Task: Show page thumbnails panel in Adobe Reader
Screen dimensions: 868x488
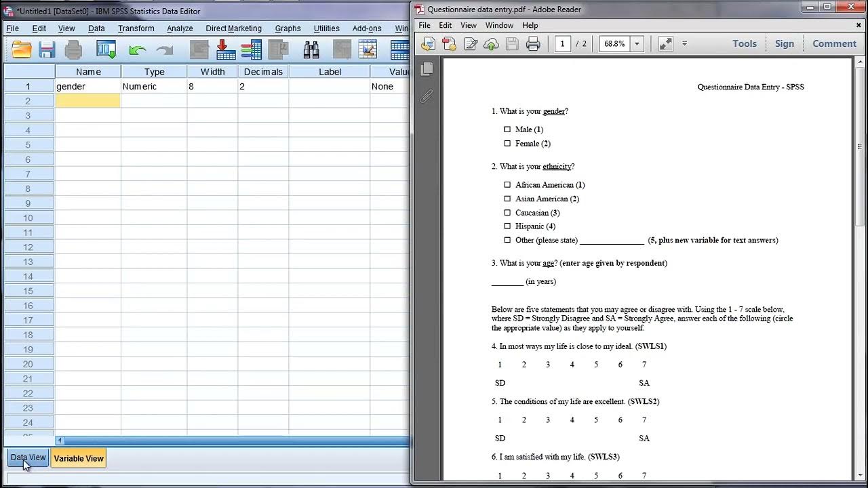Action: coord(427,68)
